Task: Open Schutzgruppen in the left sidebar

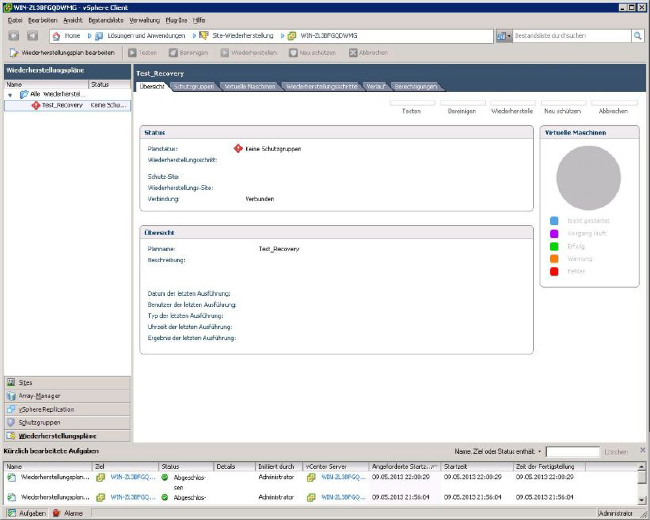Action: (x=40, y=423)
